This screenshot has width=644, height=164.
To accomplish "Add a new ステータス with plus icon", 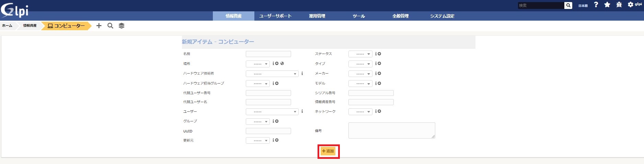I will coord(379,54).
